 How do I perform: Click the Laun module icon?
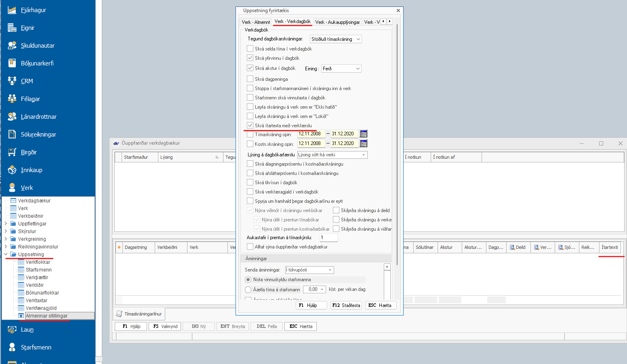pyautogui.click(x=12, y=330)
